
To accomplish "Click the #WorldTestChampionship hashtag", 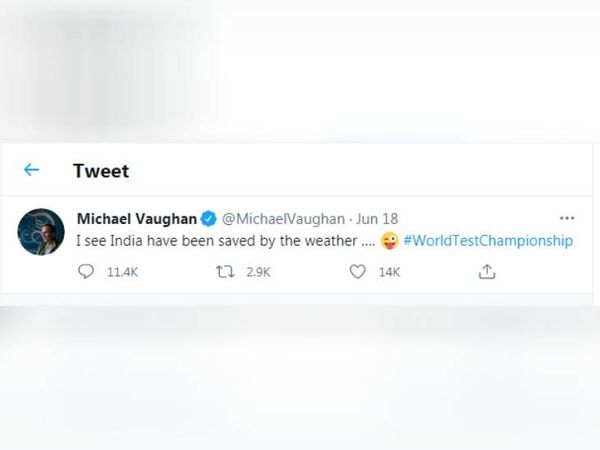I will [488, 241].
